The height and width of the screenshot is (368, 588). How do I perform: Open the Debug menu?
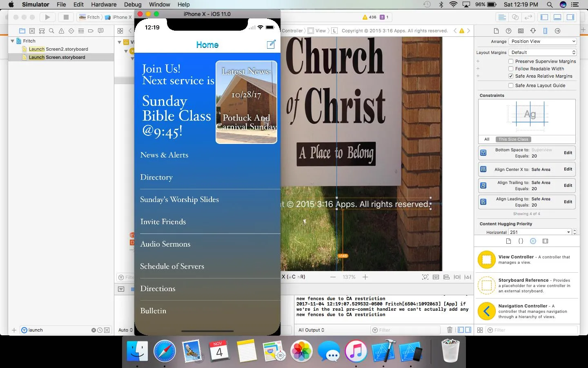[x=133, y=4]
